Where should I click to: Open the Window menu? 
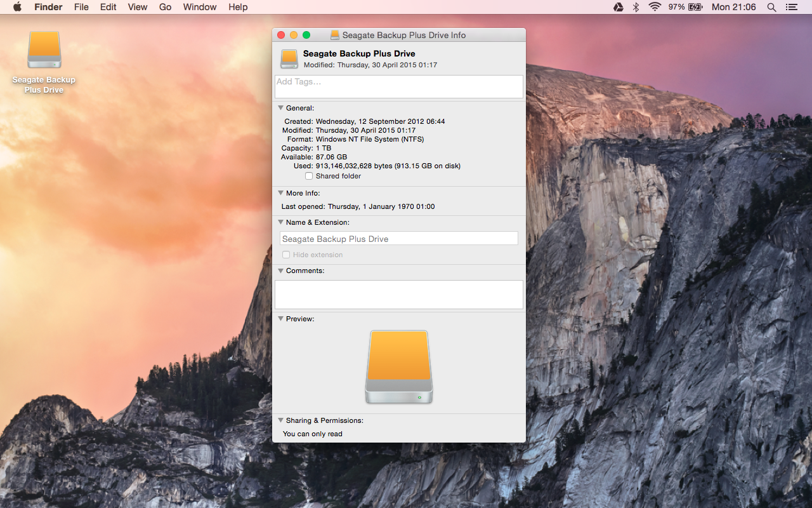tap(200, 7)
